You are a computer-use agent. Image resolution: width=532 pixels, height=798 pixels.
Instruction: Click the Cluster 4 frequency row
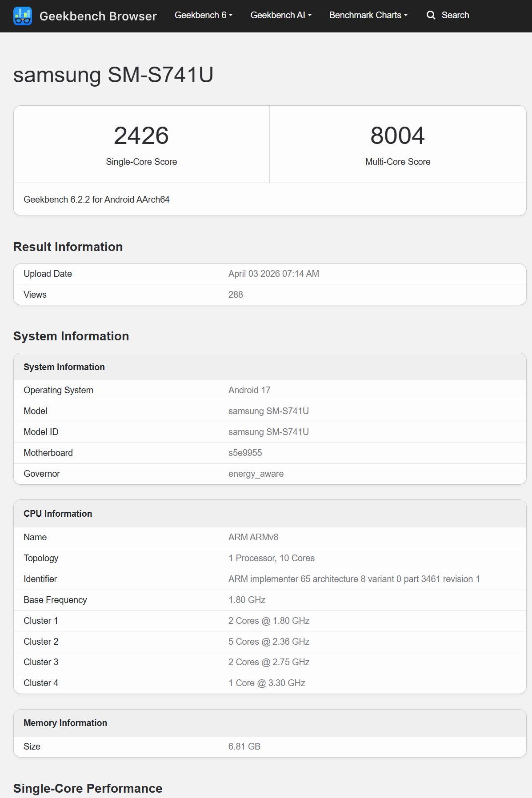pos(267,683)
